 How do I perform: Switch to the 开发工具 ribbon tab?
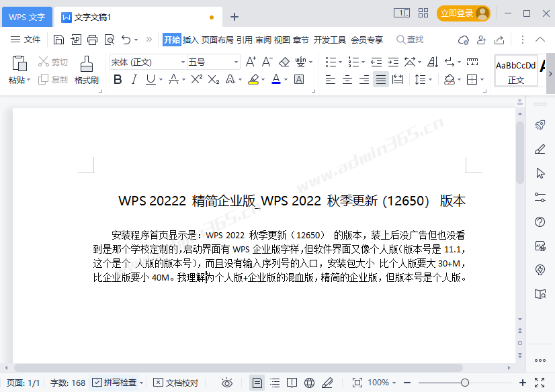pyautogui.click(x=329, y=40)
